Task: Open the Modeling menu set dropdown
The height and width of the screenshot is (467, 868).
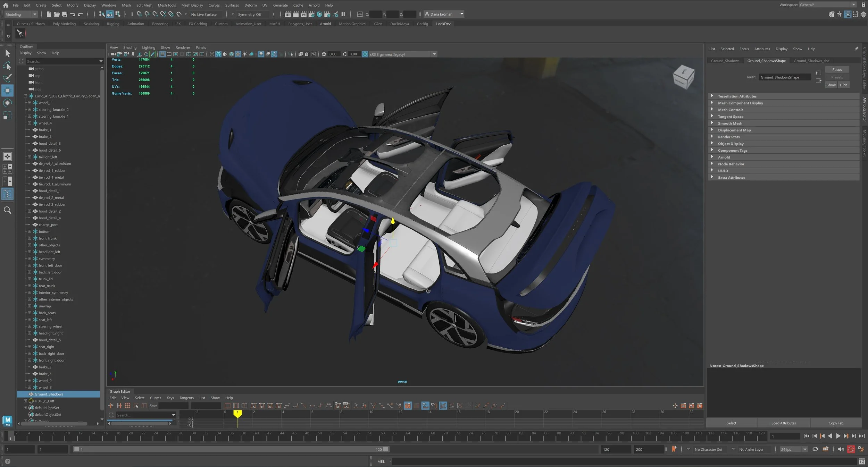Action: coord(21,14)
